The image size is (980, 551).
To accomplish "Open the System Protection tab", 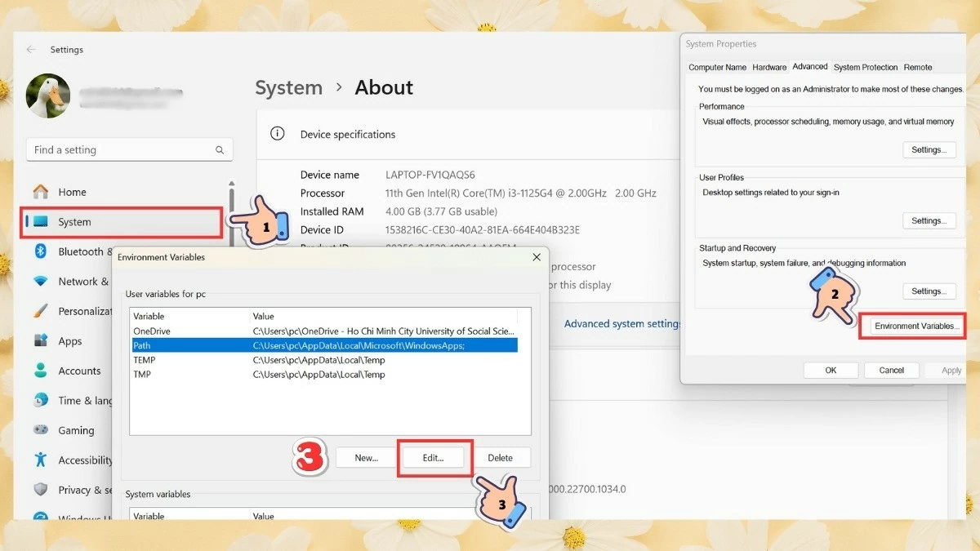I will click(x=866, y=67).
